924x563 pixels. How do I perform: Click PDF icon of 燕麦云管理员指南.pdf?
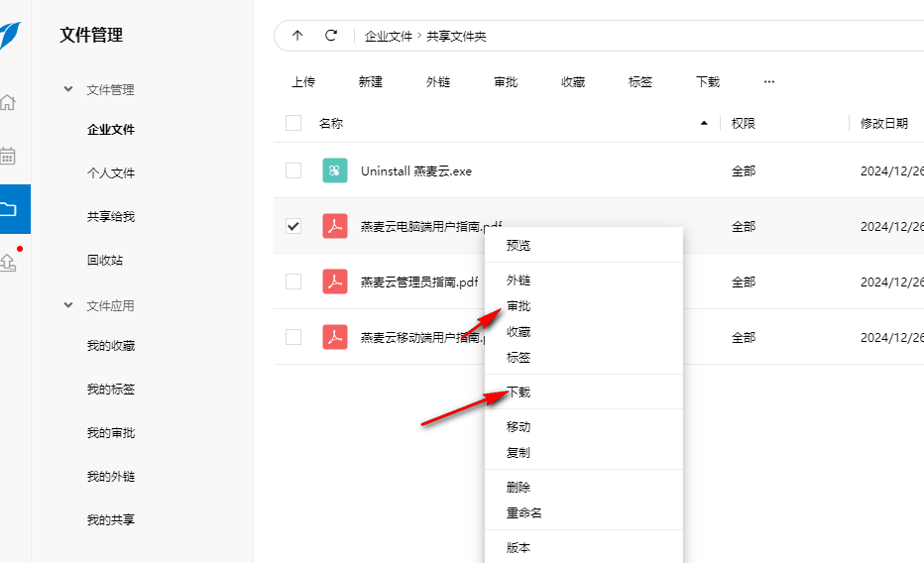click(x=335, y=281)
